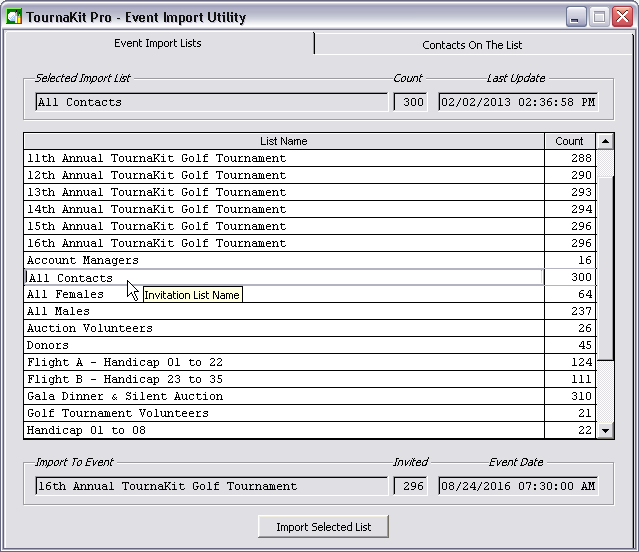Select 13th Annual TournaKit Golf Tournament row
Screen dimensions: 639x552
click(x=284, y=192)
